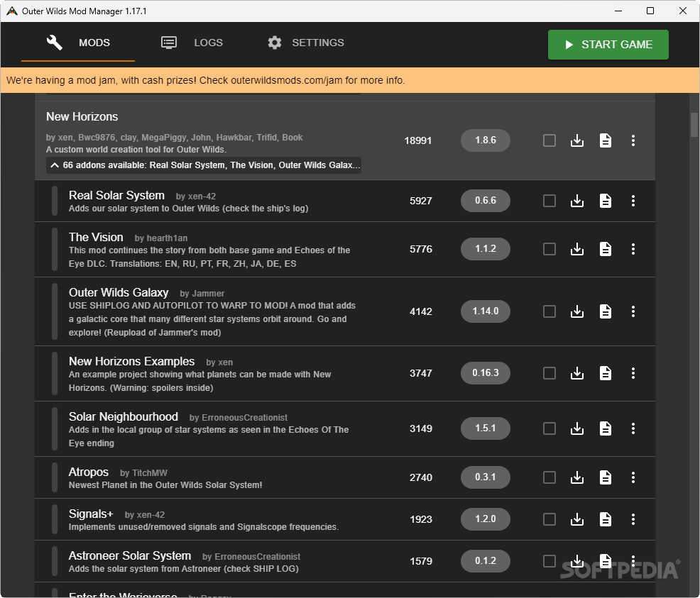Image resolution: width=700 pixels, height=598 pixels.
Task: Download the Real Solar System mod
Action: point(576,201)
